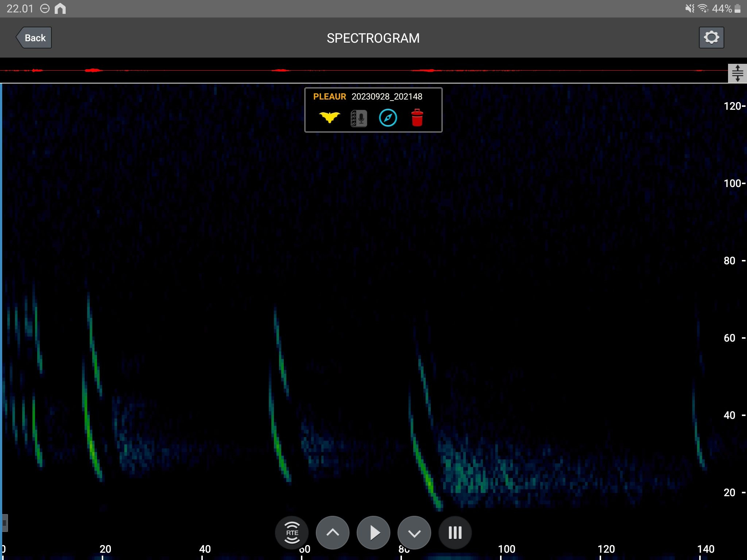The width and height of the screenshot is (747, 560).
Task: Open the voice note recorder icon
Action: pyautogui.click(x=359, y=118)
